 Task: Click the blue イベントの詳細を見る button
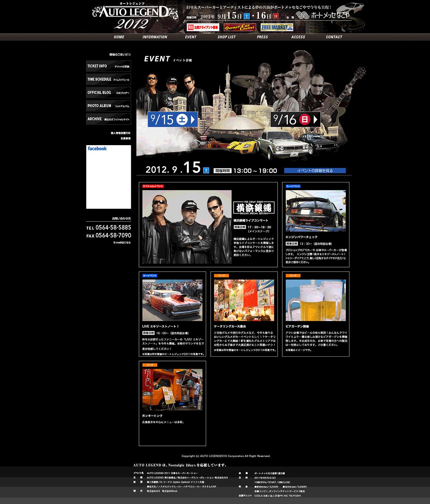click(315, 171)
